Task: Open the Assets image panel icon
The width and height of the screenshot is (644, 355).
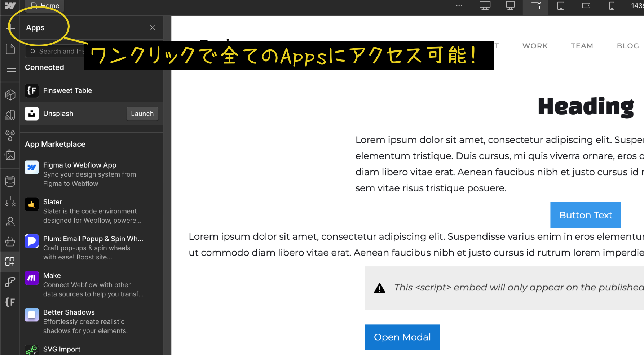Action: 10,155
